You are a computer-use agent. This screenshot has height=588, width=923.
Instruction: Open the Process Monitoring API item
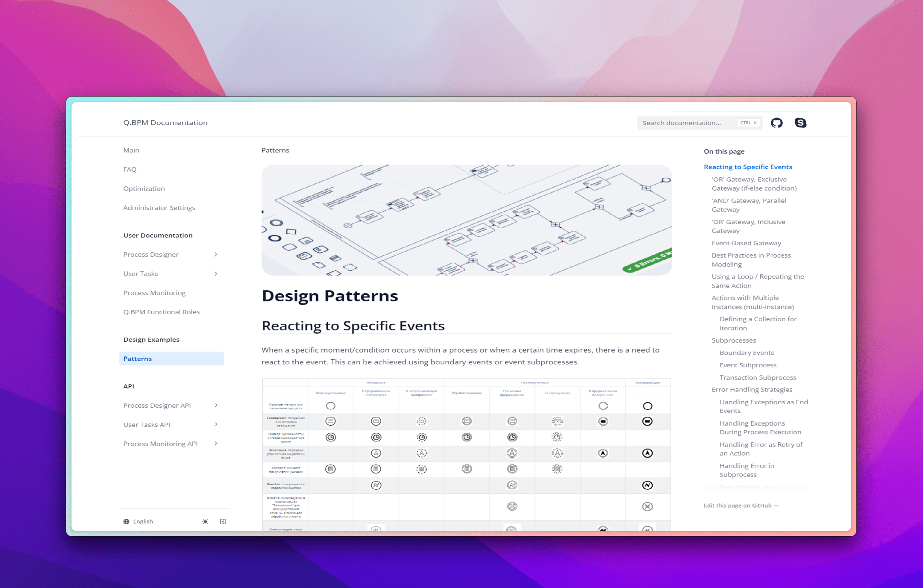[160, 444]
